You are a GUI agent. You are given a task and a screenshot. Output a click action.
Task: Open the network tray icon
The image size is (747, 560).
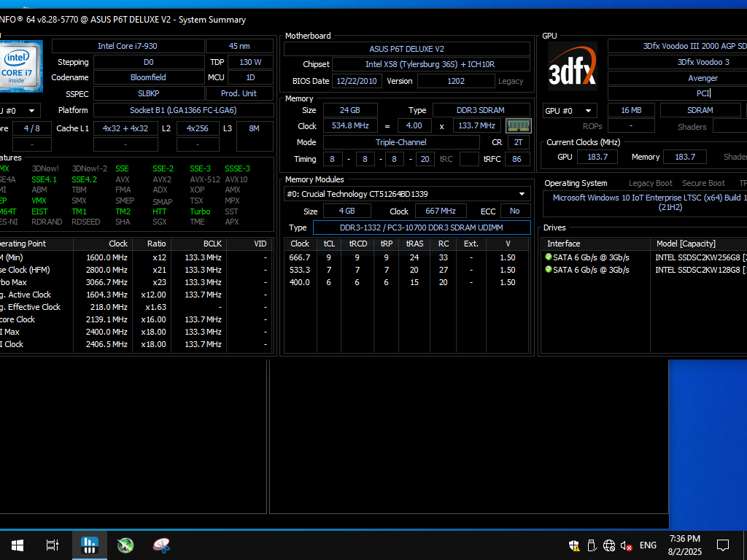[609, 545]
